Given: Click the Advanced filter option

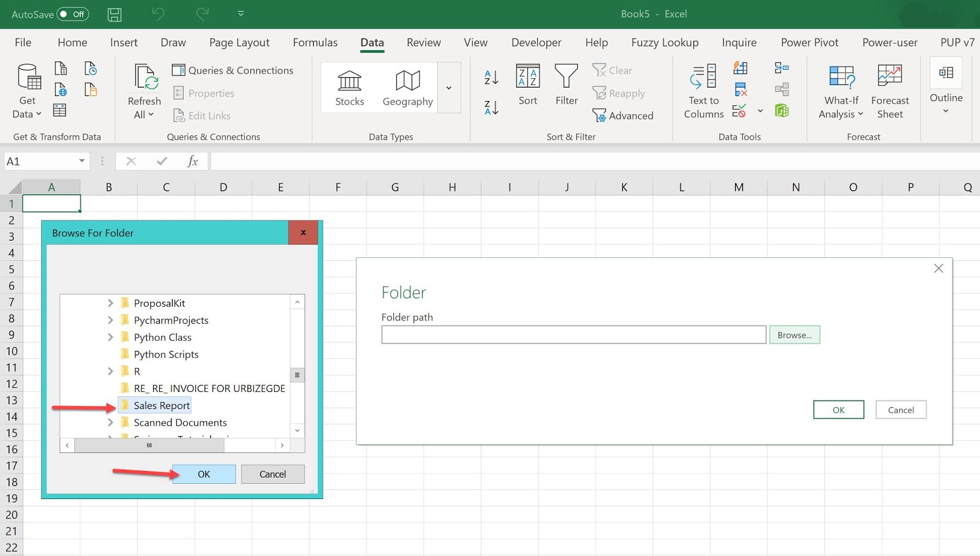Looking at the screenshot, I should [x=624, y=115].
